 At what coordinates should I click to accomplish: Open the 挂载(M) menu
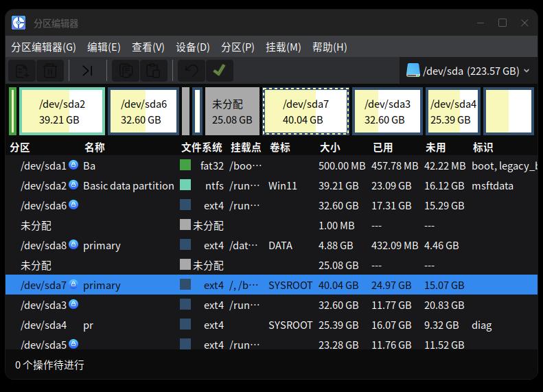(284, 47)
